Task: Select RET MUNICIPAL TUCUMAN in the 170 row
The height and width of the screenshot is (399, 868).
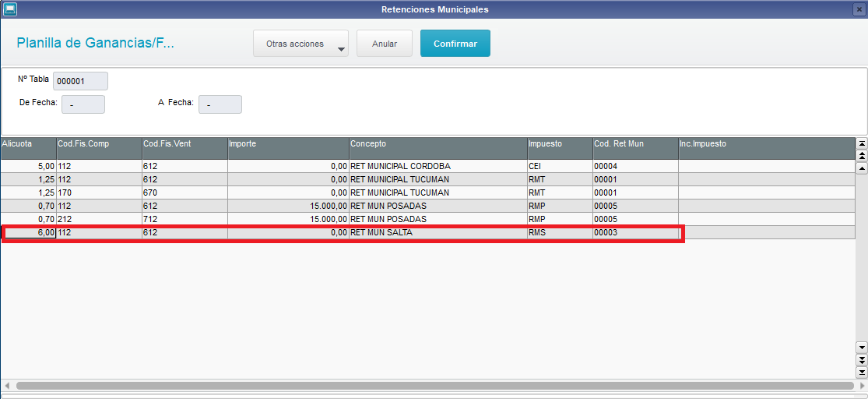Action: (438, 192)
